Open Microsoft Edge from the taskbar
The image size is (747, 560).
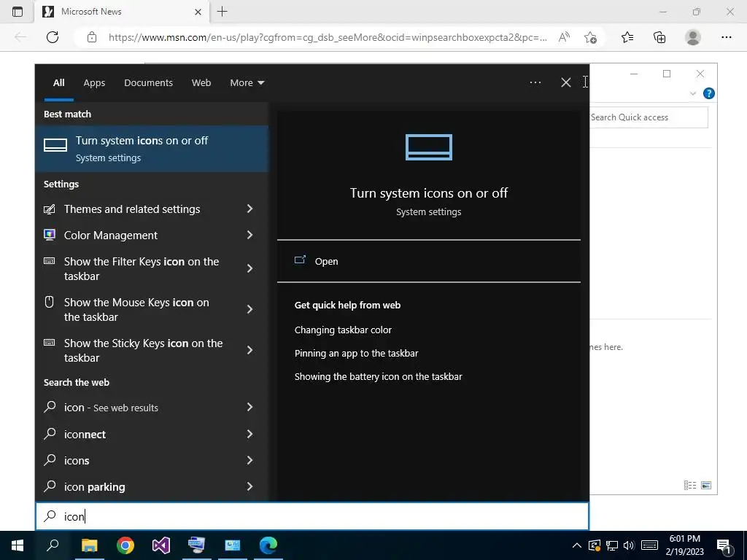[268, 545]
